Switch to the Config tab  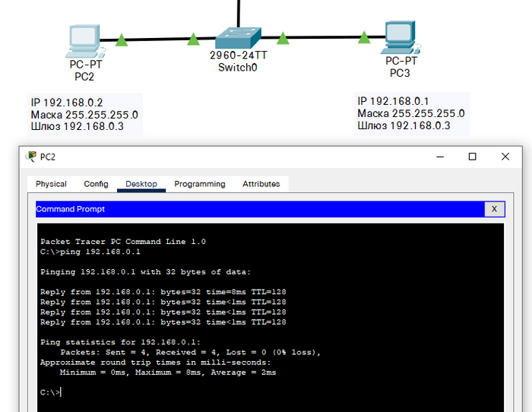[96, 184]
